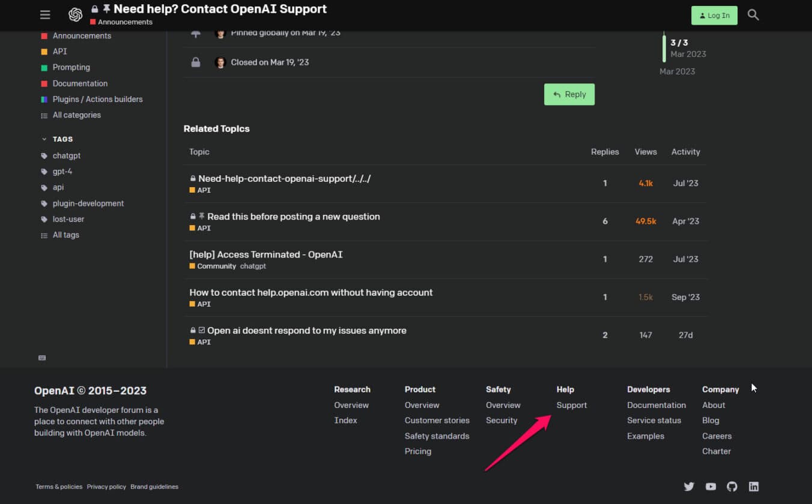Open the topic 'How to contact help.openai.com without having account'
812x504 pixels.
coord(311,292)
